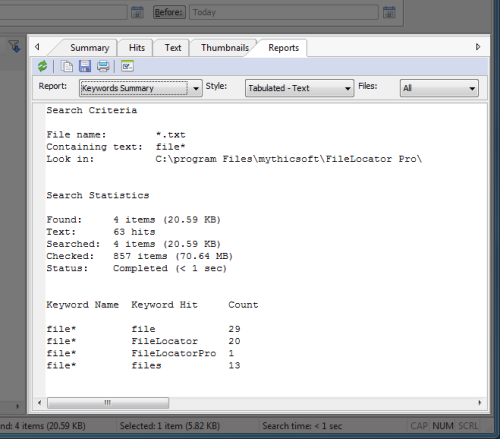
Task: Open the Thumbnails tab
Action: point(225,48)
